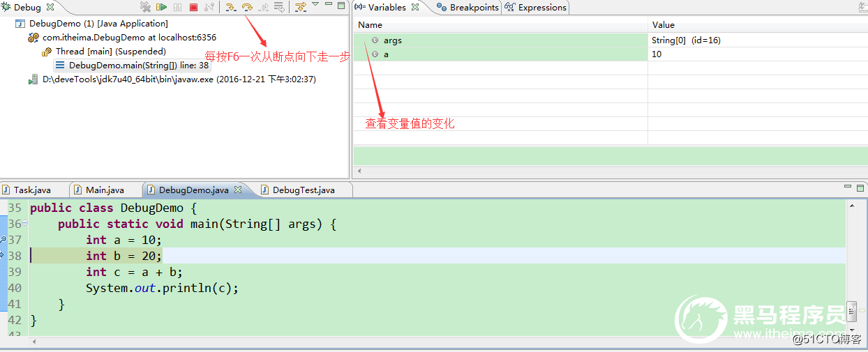Click the Step Return icon
The image size is (868, 352).
point(263,7)
